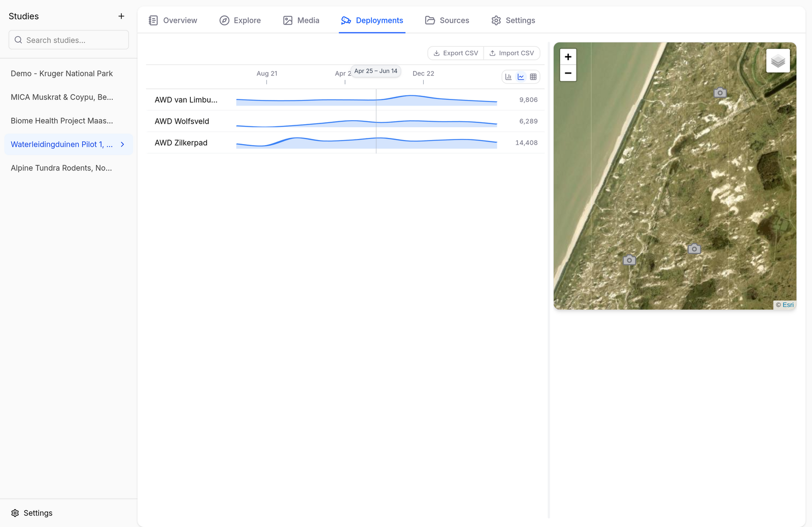Image resolution: width=812 pixels, height=527 pixels.
Task: Switch to the Overview tab
Action: tap(173, 20)
